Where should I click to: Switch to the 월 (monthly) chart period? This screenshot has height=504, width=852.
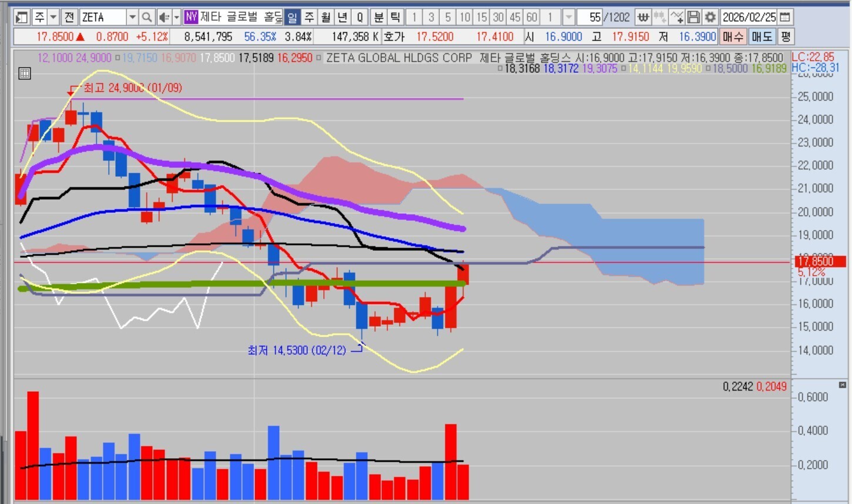click(326, 17)
